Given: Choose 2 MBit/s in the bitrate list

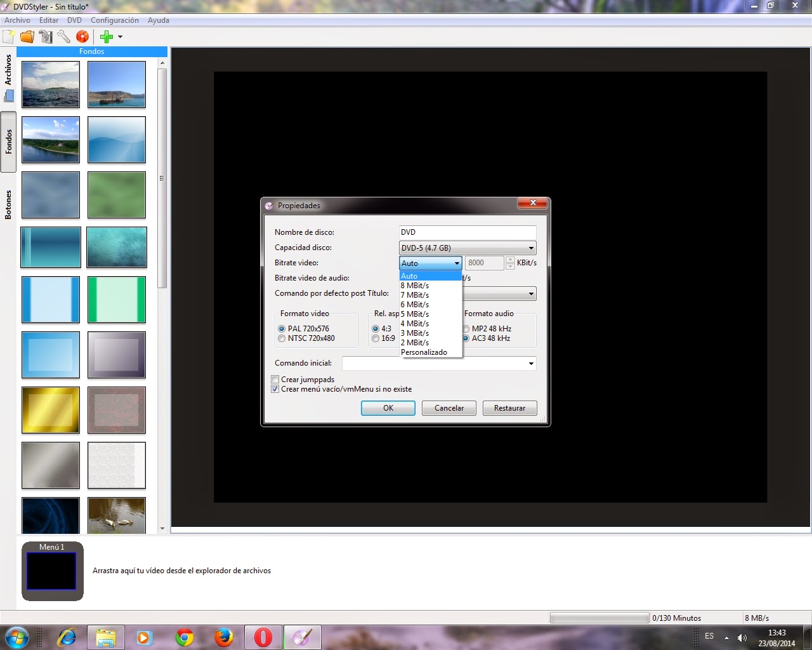Looking at the screenshot, I should coord(430,343).
